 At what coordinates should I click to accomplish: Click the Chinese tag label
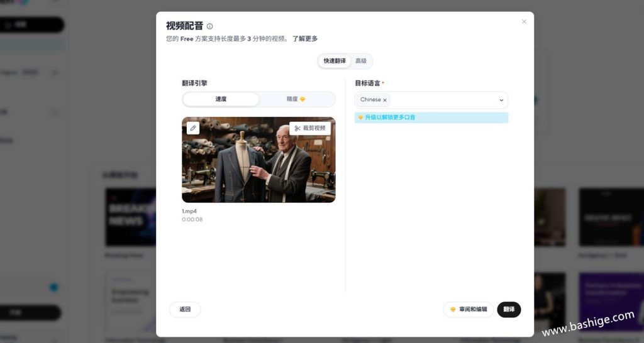coord(370,100)
